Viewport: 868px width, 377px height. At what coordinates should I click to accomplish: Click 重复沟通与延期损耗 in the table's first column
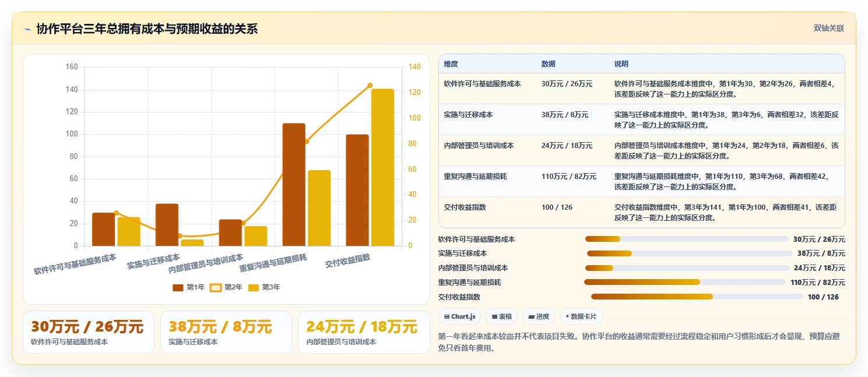[x=475, y=177]
